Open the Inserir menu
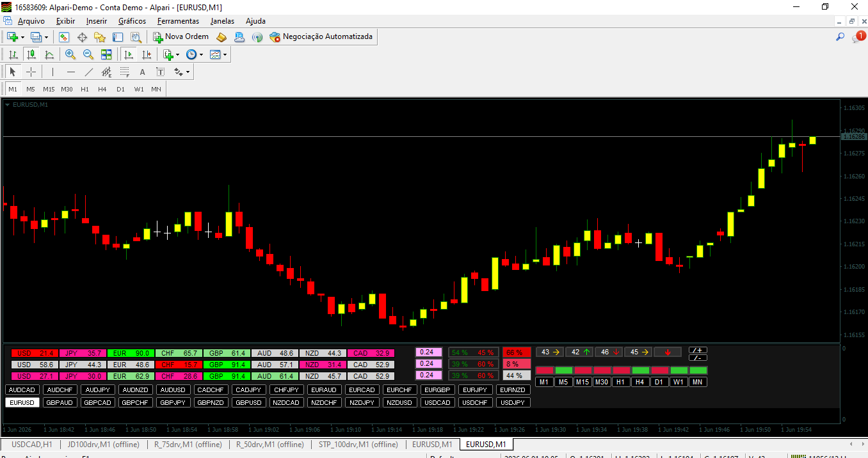 97,21
